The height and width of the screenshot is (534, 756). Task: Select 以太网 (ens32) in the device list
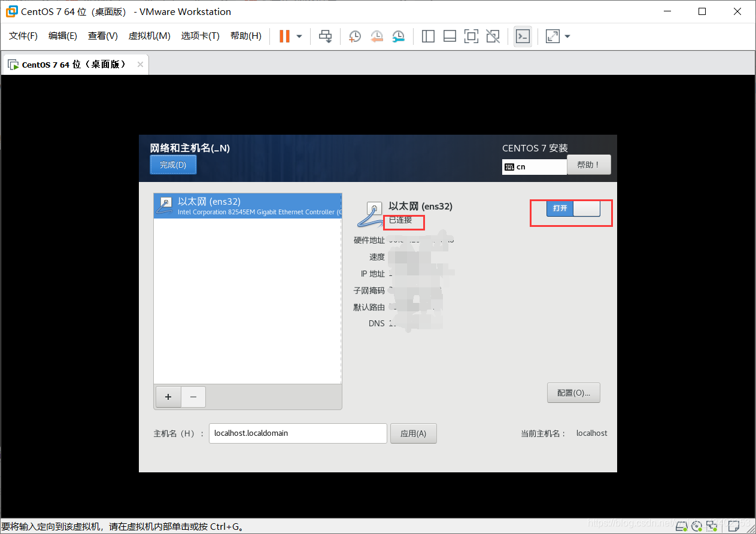pyautogui.click(x=248, y=206)
